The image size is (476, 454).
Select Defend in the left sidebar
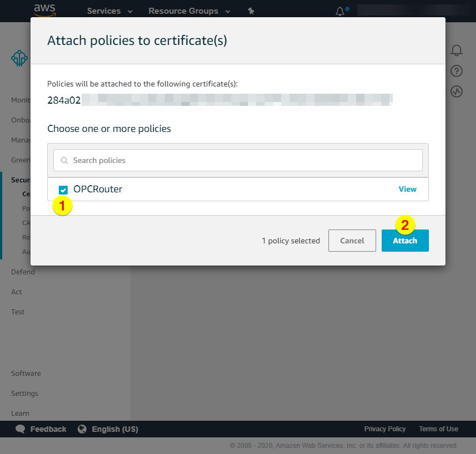(x=23, y=272)
